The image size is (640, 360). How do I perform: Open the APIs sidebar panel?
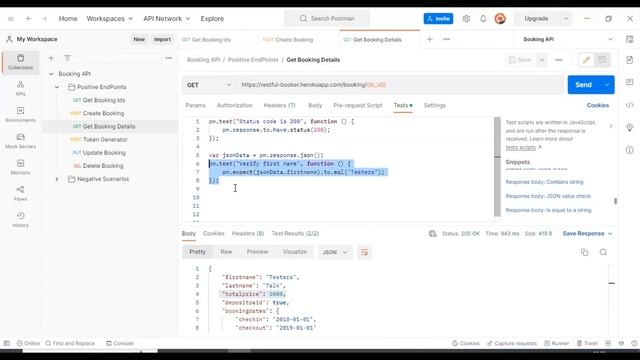tap(20, 88)
